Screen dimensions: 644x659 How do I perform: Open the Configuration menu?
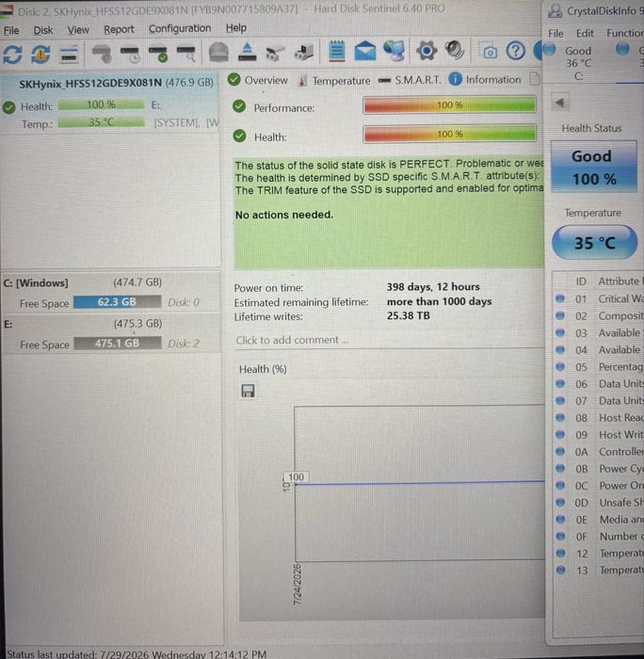coord(180,28)
